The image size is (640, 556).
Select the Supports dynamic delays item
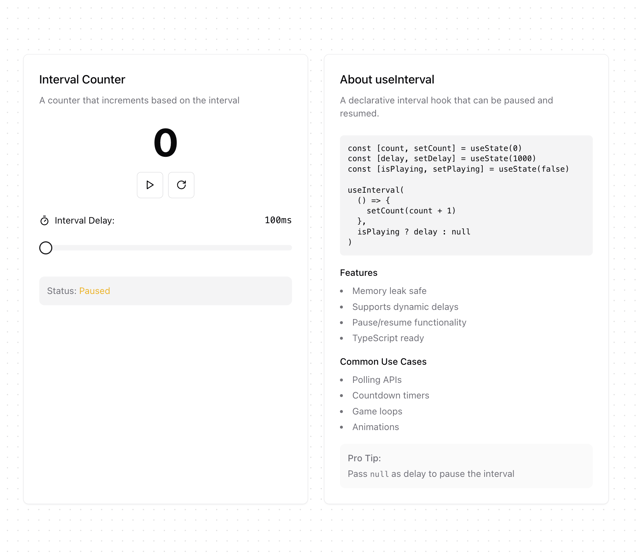405,307
